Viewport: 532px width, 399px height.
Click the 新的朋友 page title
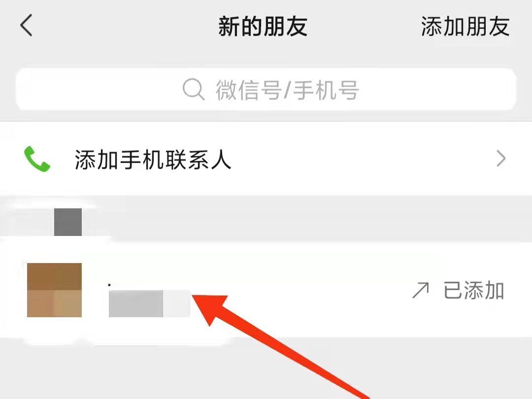263,26
